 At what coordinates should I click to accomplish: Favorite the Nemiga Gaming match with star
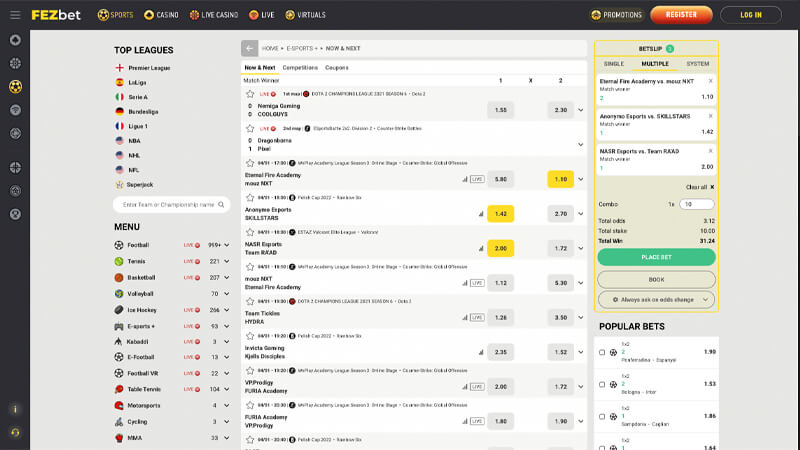(x=249, y=94)
